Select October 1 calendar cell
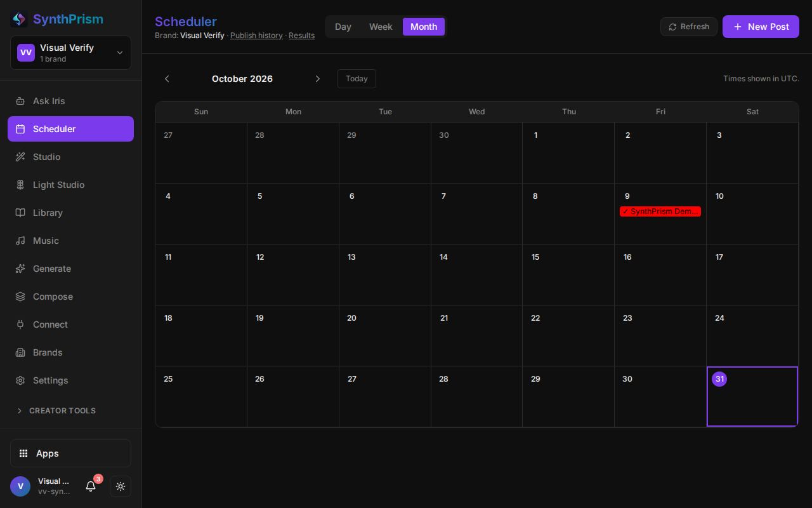This screenshot has width=812, height=508. tap(568, 153)
